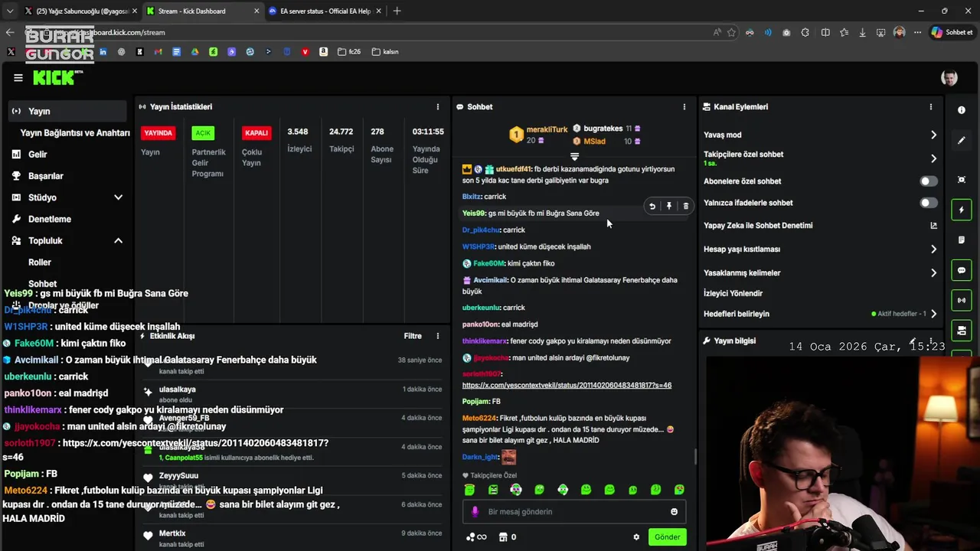The height and width of the screenshot is (551, 980).
Task: Click the channel points infinity icon
Action: [476, 537]
